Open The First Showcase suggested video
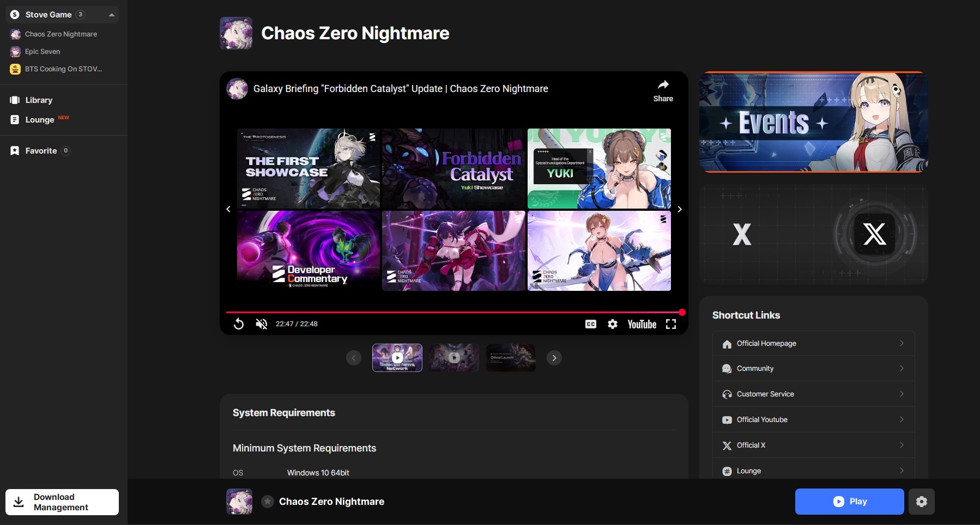The width and height of the screenshot is (980, 525). (308, 169)
